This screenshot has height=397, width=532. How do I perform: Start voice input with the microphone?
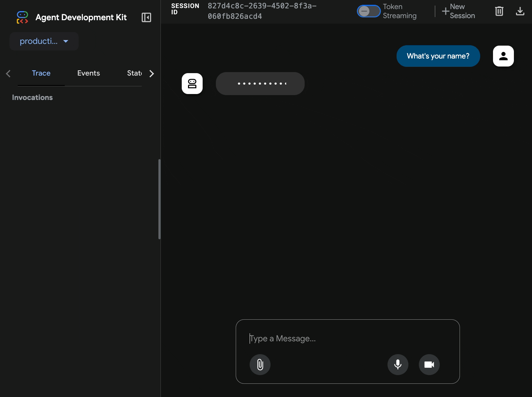click(398, 365)
